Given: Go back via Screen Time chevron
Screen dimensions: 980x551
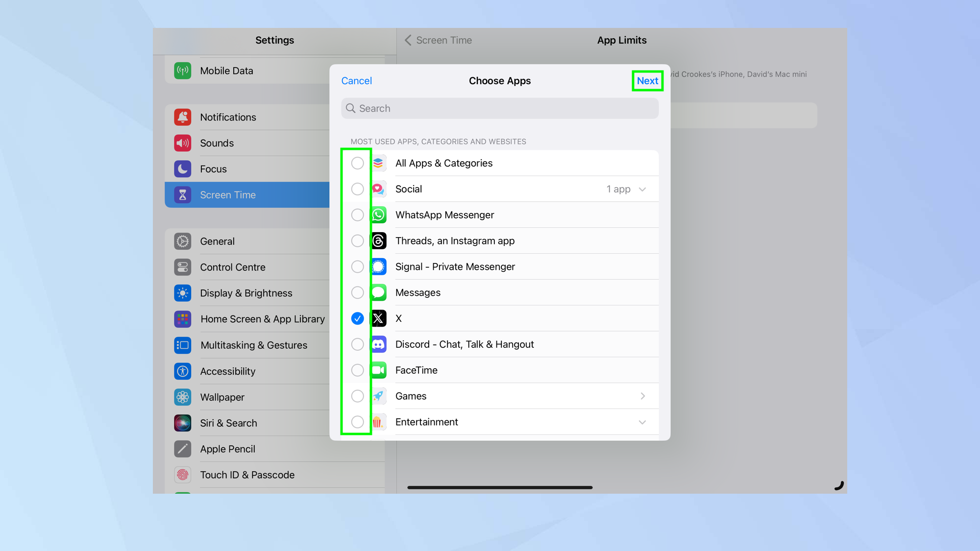Looking at the screenshot, I should click(x=408, y=40).
